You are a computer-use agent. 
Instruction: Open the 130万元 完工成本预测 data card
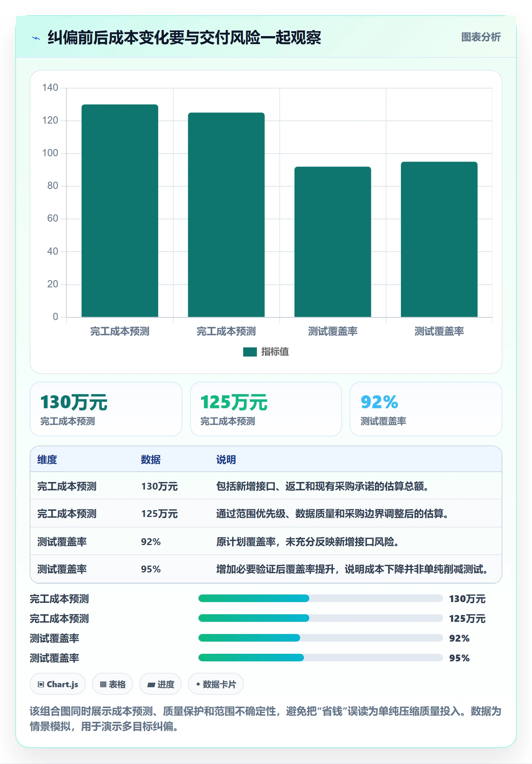tap(106, 409)
